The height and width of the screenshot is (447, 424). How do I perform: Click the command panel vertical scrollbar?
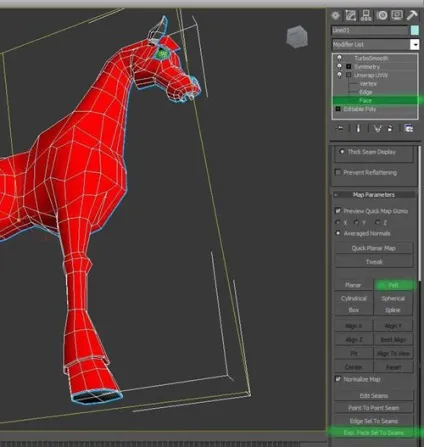(420, 213)
